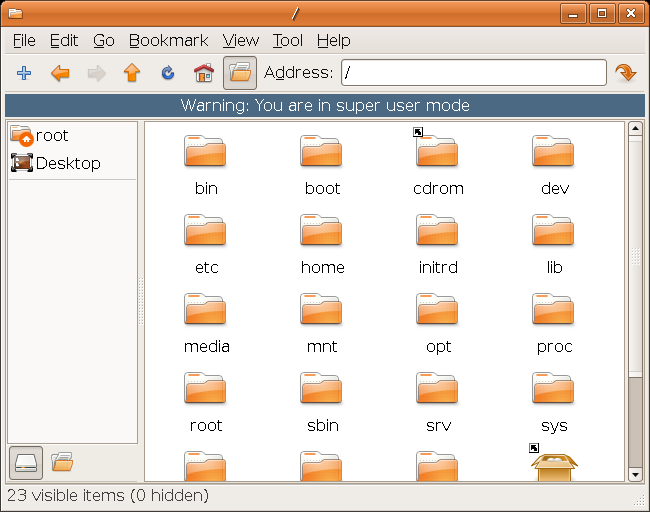
Task: Click the scrollbar down arrow
Action: (x=635, y=473)
